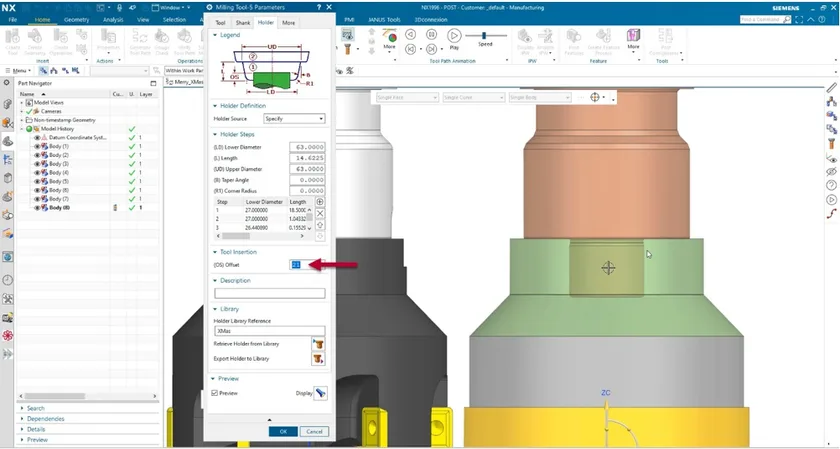This screenshot has height=449, width=840.
Task: Open the History clock sidebar icon
Action: click(x=8, y=280)
